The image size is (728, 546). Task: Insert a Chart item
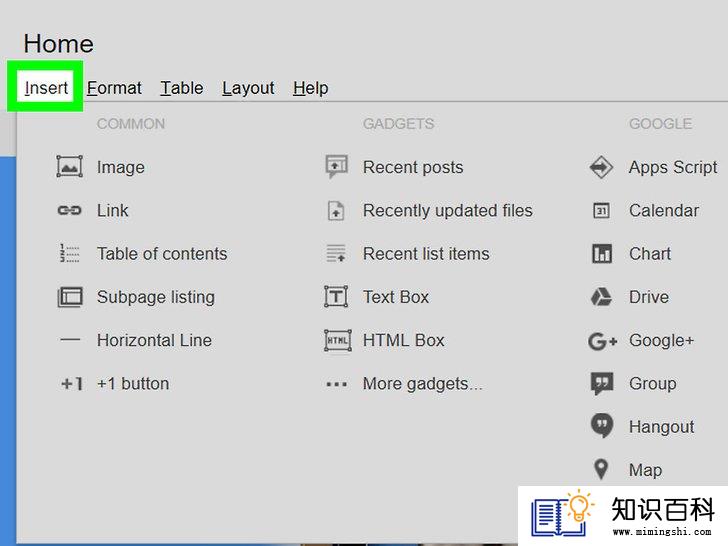[x=650, y=254]
